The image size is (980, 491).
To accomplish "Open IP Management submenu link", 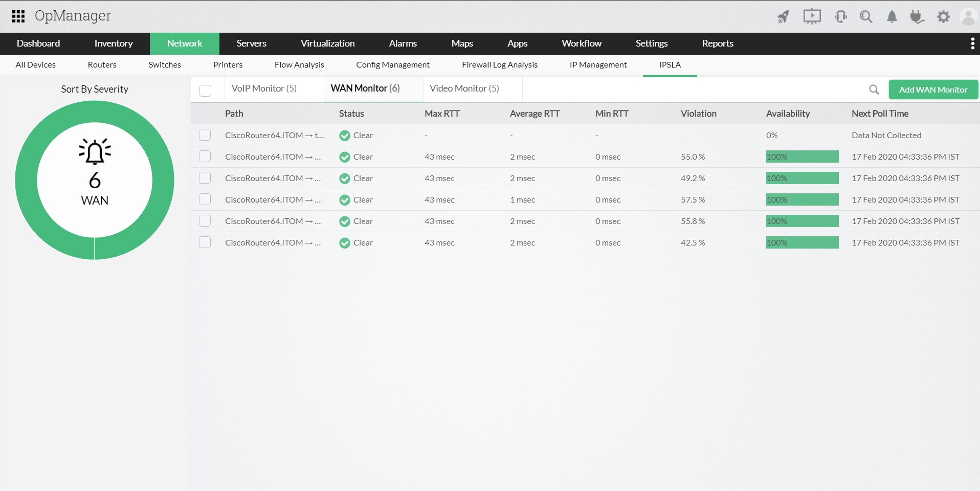I will click(x=598, y=65).
